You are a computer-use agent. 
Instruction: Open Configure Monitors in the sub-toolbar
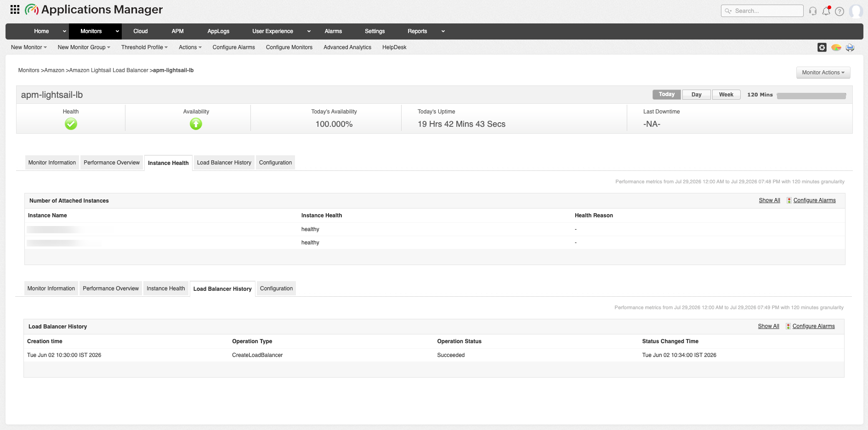[289, 47]
